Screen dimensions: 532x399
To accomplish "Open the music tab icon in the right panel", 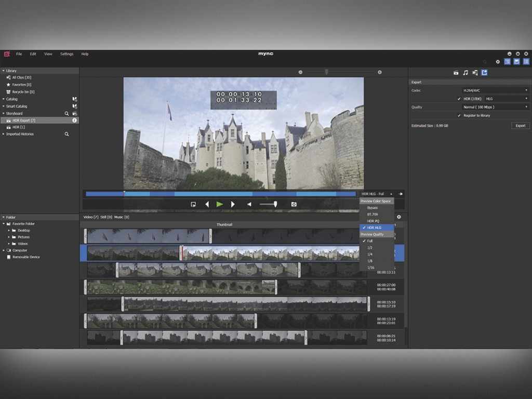I will 465,73.
